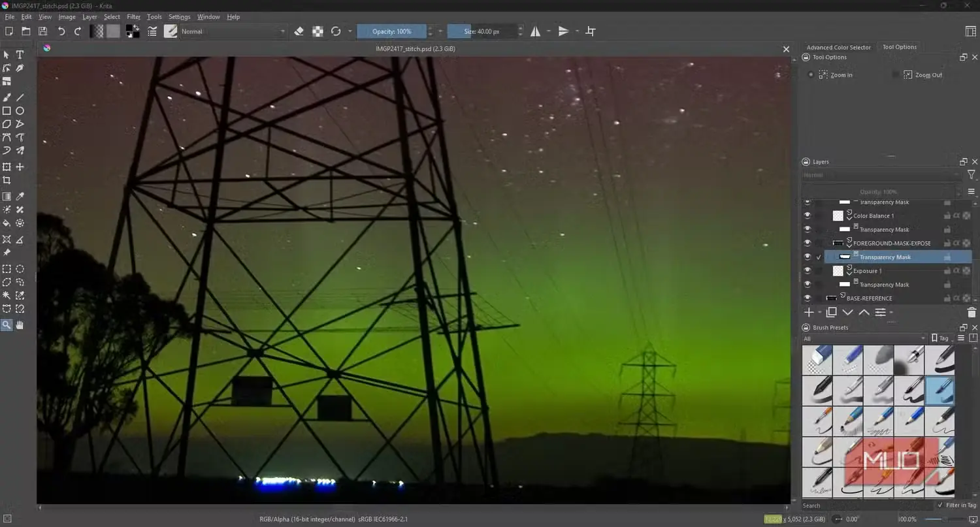Select the Text tool in toolbox
The height and width of the screenshot is (527, 980).
[x=20, y=55]
